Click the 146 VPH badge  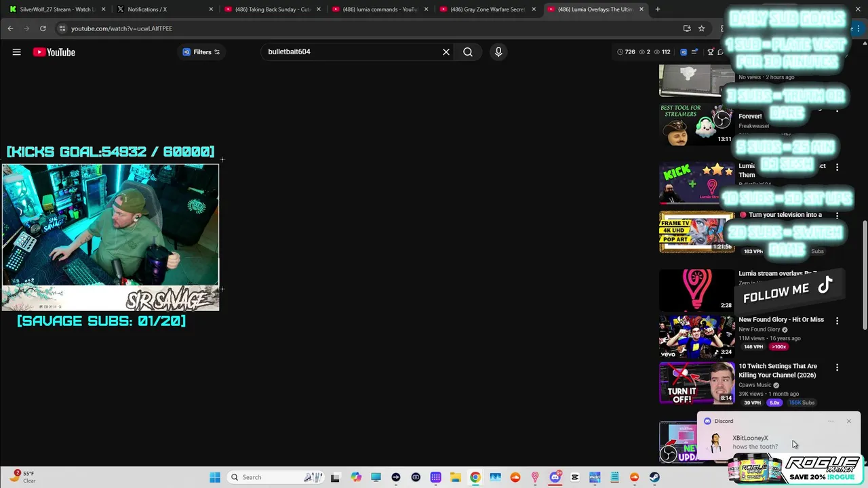tap(753, 347)
